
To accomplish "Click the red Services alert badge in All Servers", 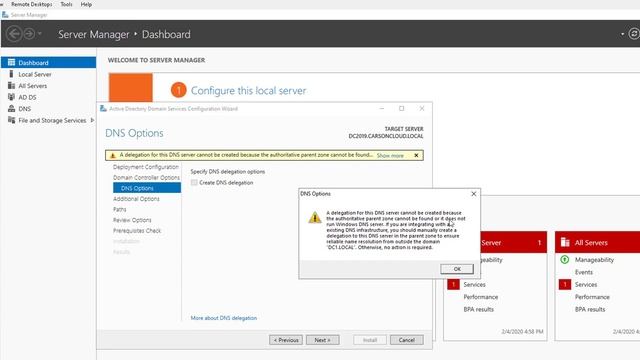I will (x=565, y=284).
